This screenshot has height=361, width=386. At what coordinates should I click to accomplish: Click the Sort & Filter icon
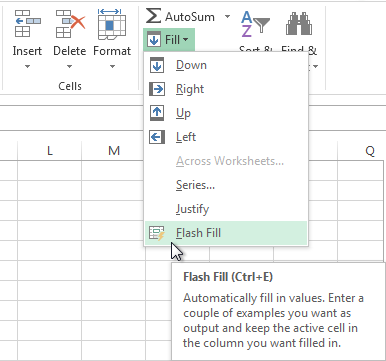(x=255, y=24)
